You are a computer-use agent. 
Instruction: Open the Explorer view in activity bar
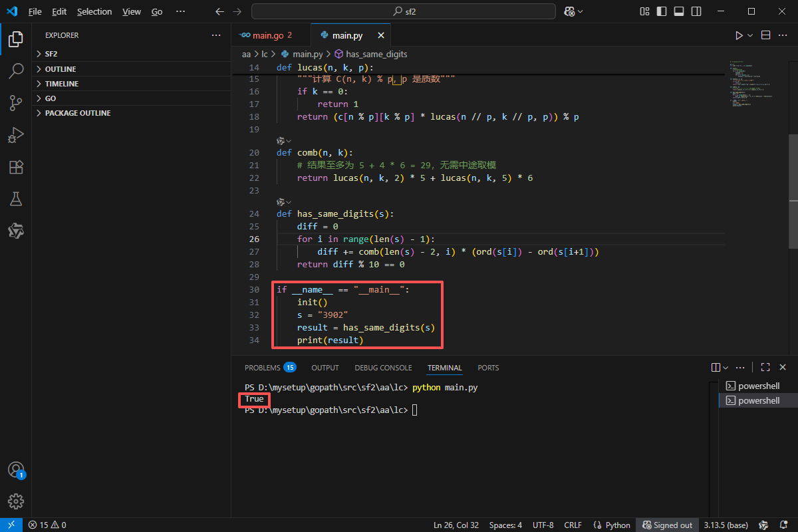(x=16, y=39)
